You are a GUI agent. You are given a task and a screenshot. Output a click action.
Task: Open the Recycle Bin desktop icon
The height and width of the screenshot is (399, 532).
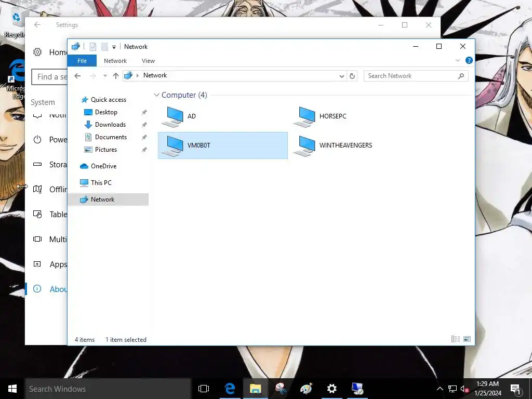click(14, 24)
